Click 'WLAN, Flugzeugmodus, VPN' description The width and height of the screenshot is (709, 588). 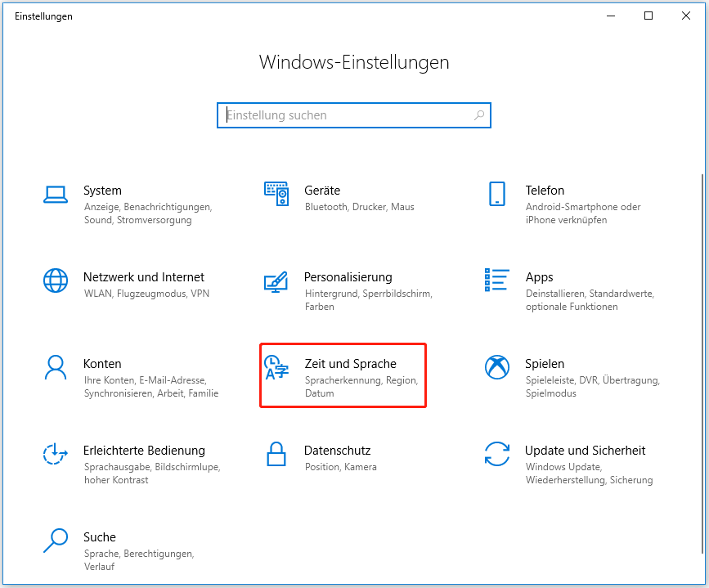[146, 294]
